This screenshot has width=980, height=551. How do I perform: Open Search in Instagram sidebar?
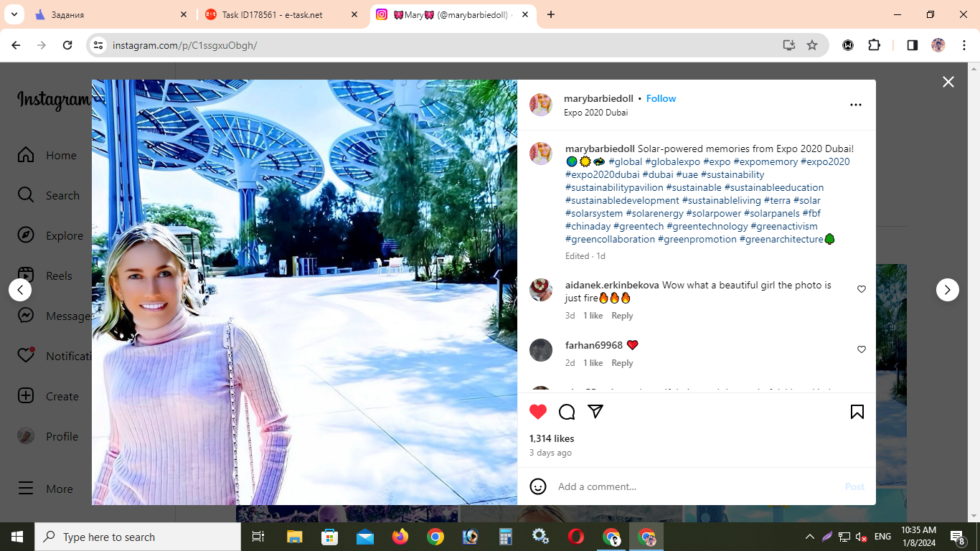tap(48, 195)
